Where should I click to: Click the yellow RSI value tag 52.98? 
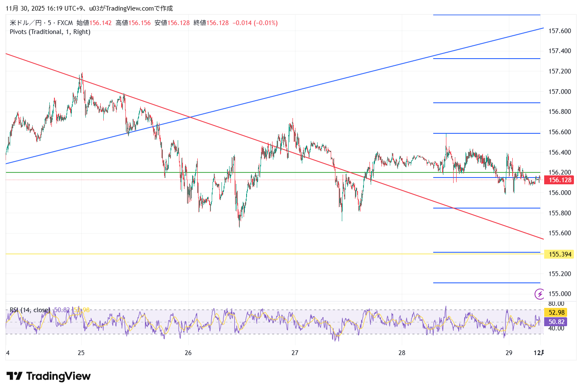556,313
